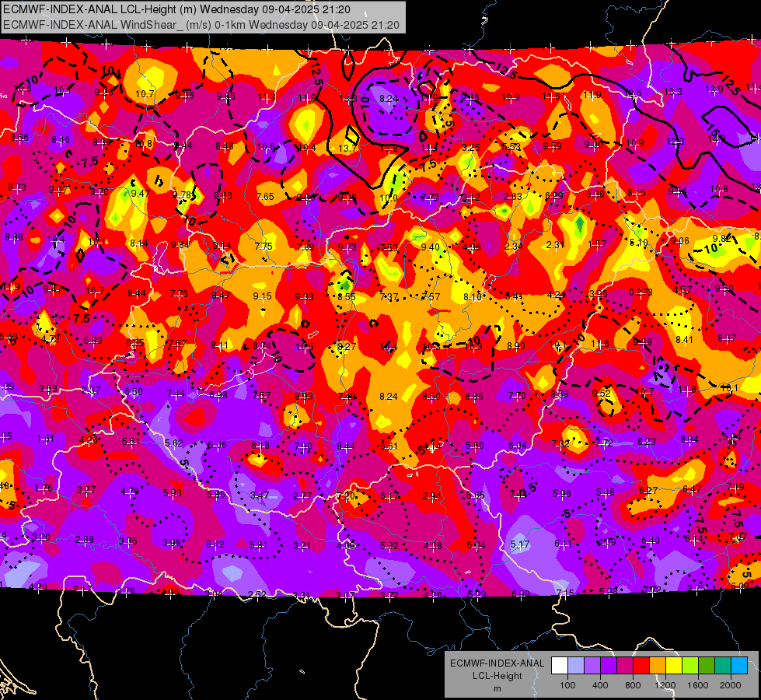Click the teal legend swatch

click(x=723, y=666)
